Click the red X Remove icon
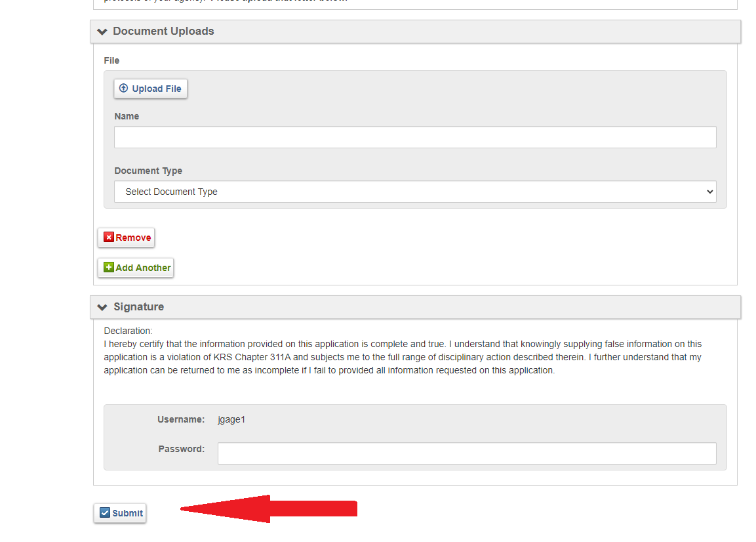 tap(109, 238)
